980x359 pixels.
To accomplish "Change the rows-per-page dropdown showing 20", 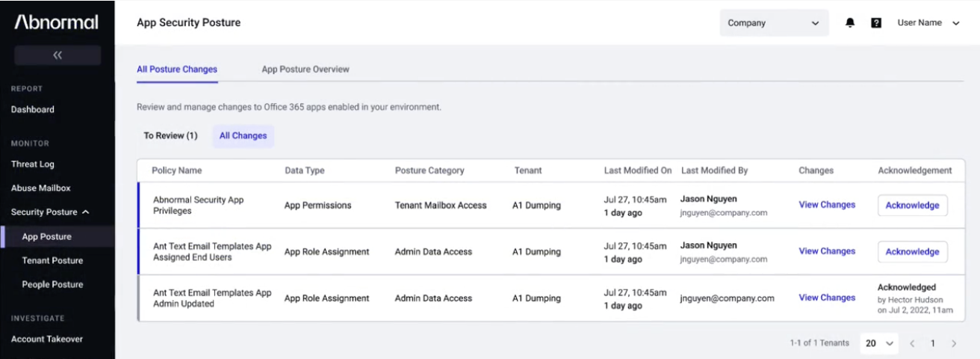I will (879, 343).
